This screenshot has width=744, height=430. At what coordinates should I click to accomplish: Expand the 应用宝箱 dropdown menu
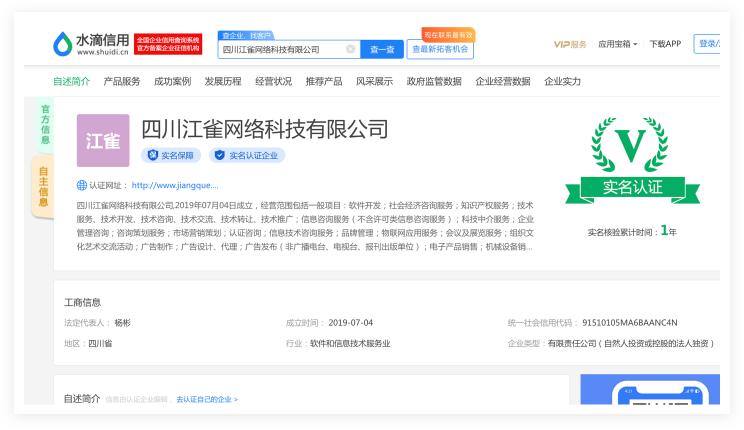click(x=617, y=44)
